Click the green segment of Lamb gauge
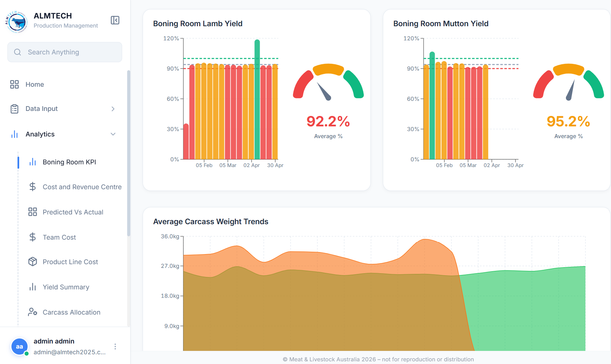 (354, 84)
